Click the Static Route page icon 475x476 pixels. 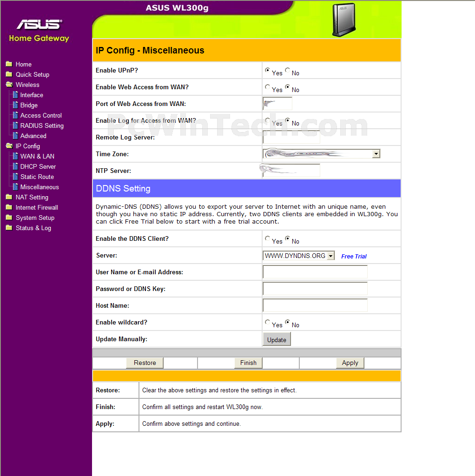pos(15,177)
